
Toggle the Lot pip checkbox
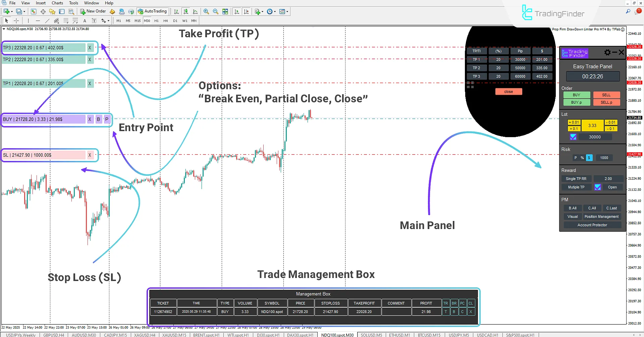pyautogui.click(x=573, y=137)
